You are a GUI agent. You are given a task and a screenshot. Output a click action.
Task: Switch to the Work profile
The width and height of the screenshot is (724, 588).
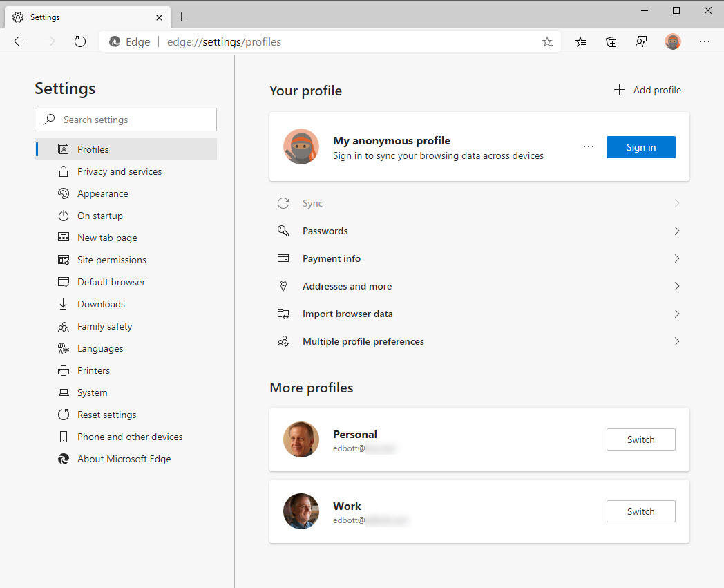tap(641, 511)
